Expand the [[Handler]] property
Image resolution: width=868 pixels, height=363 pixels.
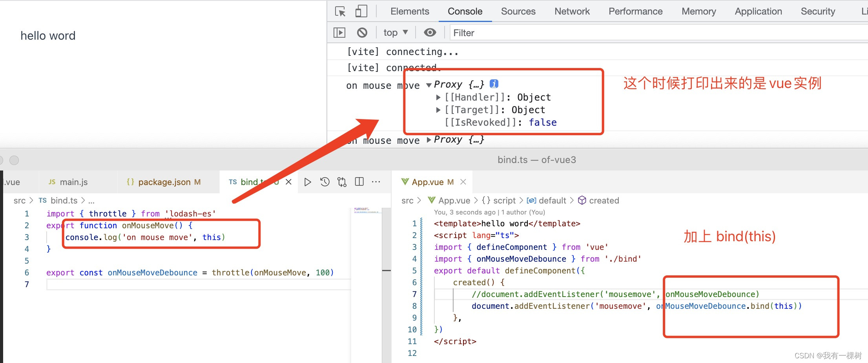pos(438,97)
